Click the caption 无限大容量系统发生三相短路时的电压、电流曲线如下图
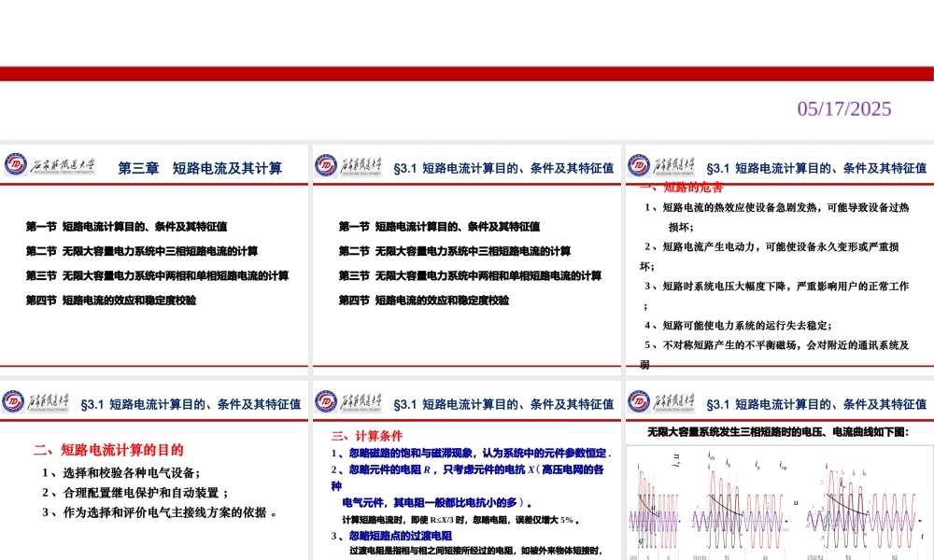The width and height of the screenshot is (934, 560). click(778, 432)
